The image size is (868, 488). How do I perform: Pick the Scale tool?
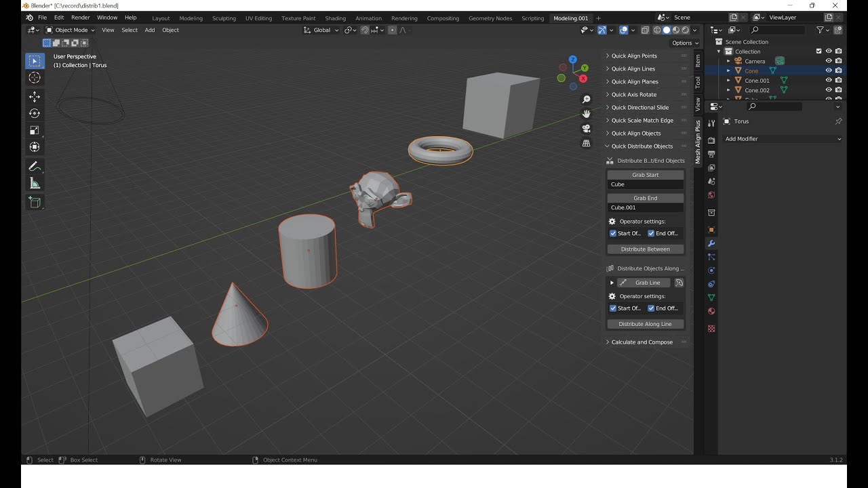click(x=35, y=130)
